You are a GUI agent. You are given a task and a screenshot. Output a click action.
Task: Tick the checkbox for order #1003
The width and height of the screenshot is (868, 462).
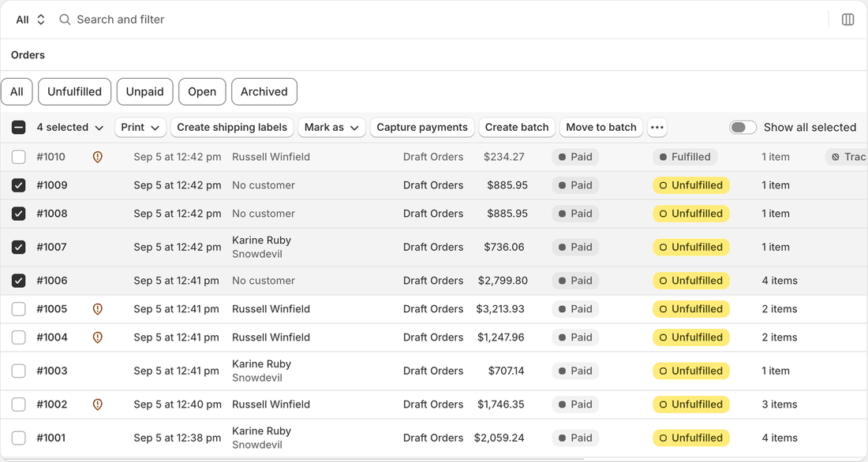tap(18, 371)
